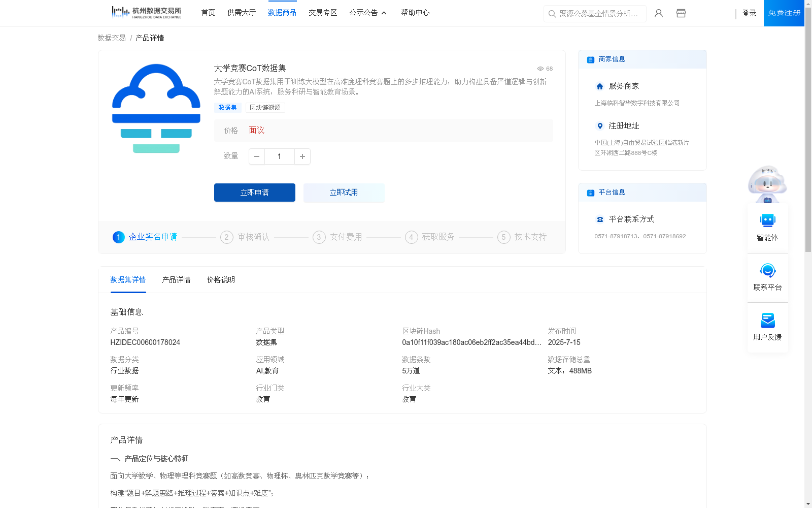Image resolution: width=812 pixels, height=508 pixels.
Task: Click the product number HZIDEC00600178024
Action: [x=145, y=343]
